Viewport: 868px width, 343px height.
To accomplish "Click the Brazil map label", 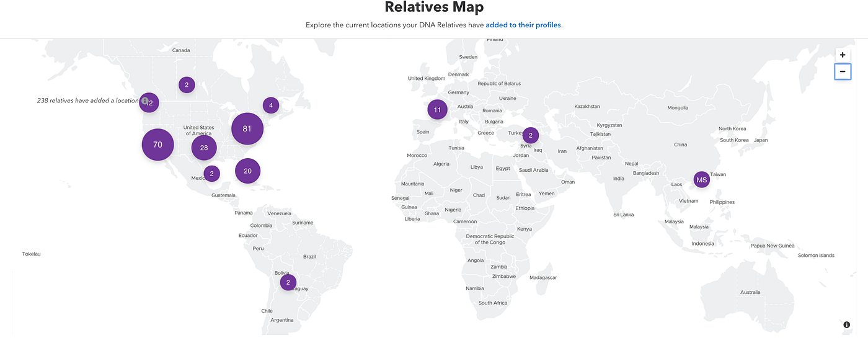I will coord(309,256).
